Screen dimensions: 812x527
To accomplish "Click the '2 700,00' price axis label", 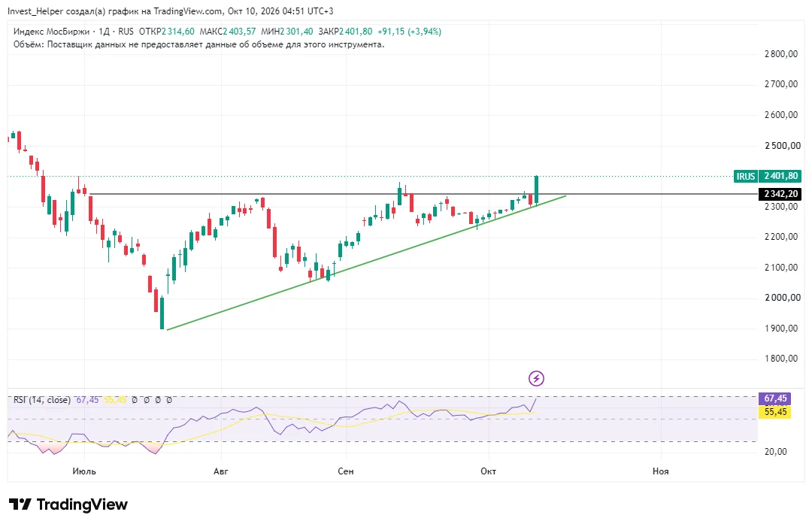I will pyautogui.click(x=781, y=84).
